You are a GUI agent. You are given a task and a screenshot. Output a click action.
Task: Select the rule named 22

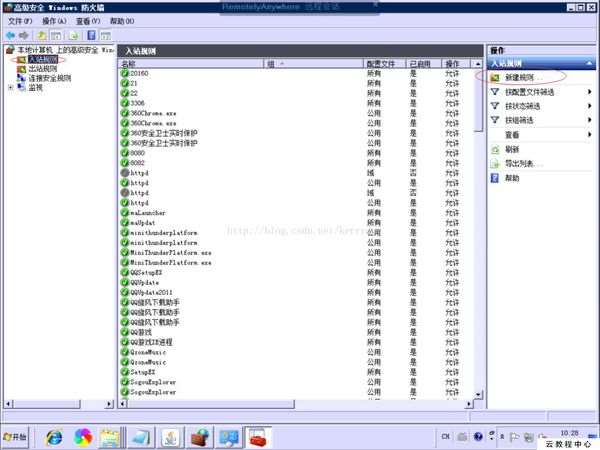tap(134, 93)
